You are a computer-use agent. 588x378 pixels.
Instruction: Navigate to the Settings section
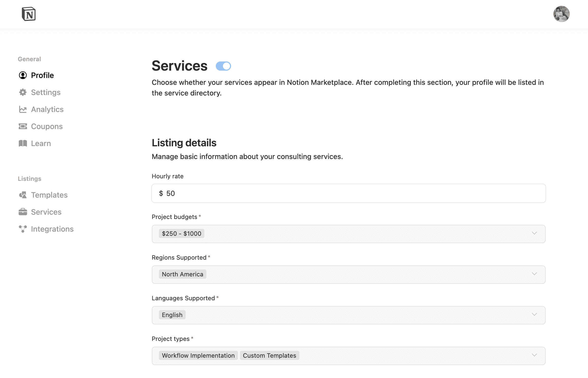point(46,92)
